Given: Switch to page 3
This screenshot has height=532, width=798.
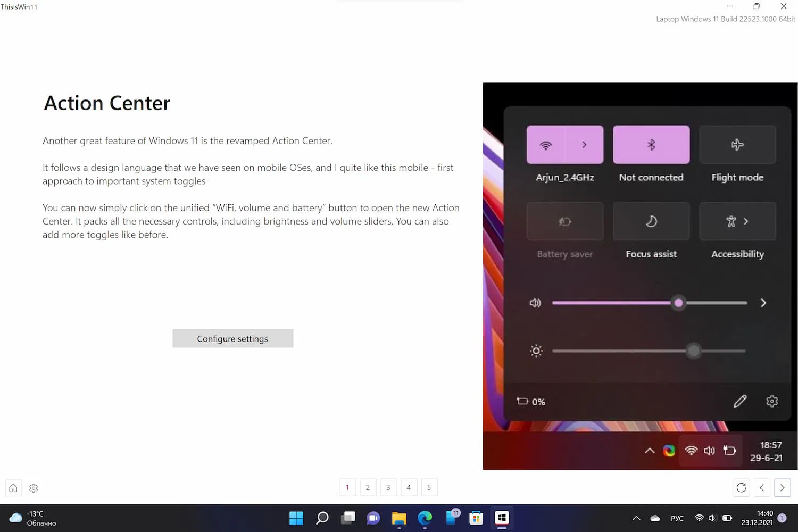Looking at the screenshot, I should click(388, 487).
